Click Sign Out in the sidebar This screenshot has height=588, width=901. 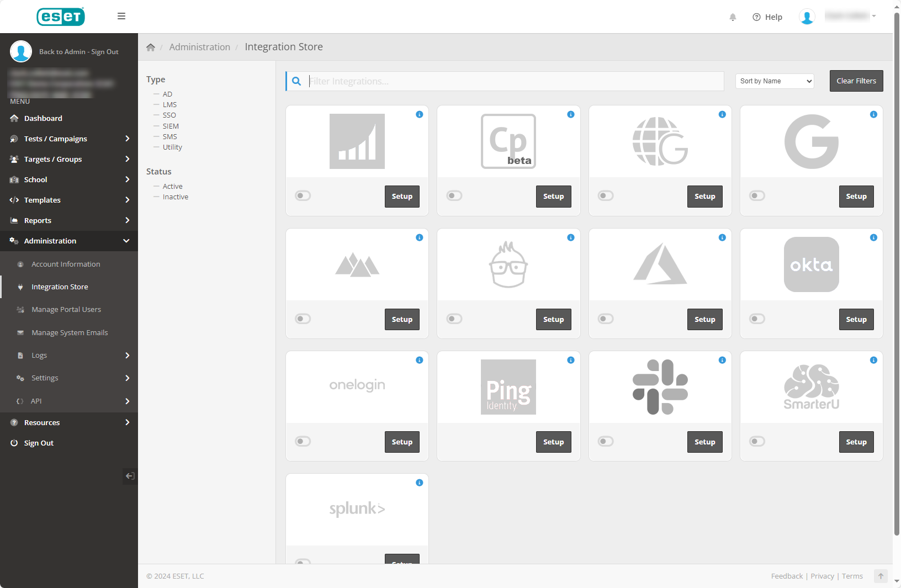point(39,443)
